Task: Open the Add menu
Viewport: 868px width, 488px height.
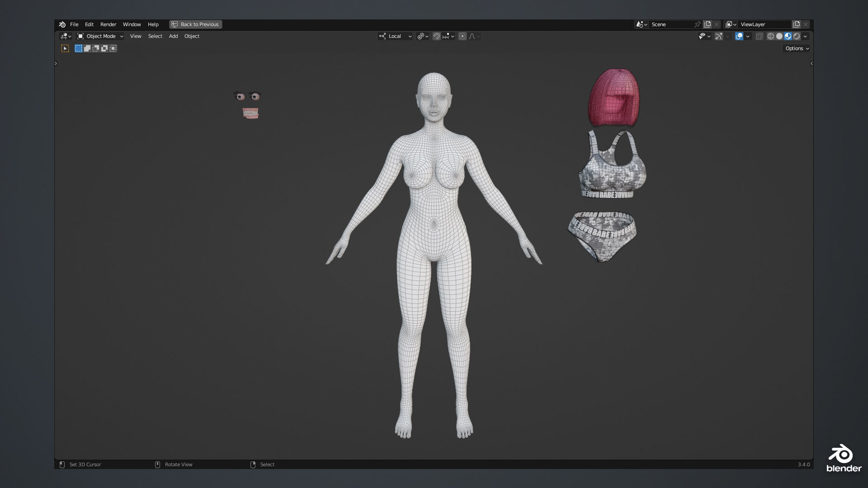Action: (173, 36)
